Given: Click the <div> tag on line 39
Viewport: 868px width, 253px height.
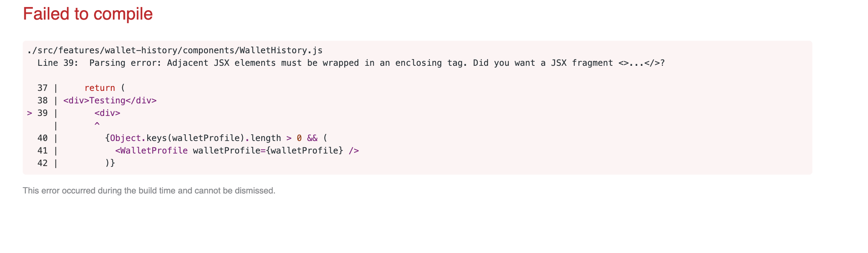Looking at the screenshot, I should click(x=107, y=113).
